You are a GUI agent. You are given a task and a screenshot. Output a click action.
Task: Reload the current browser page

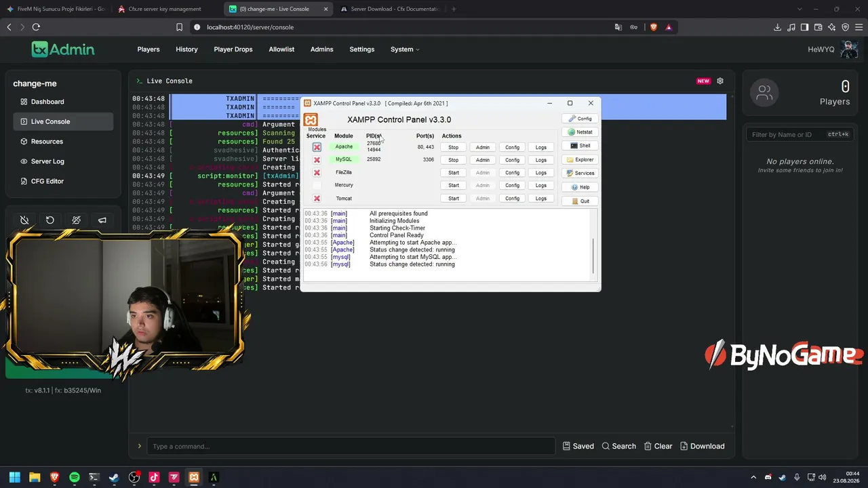36,27
